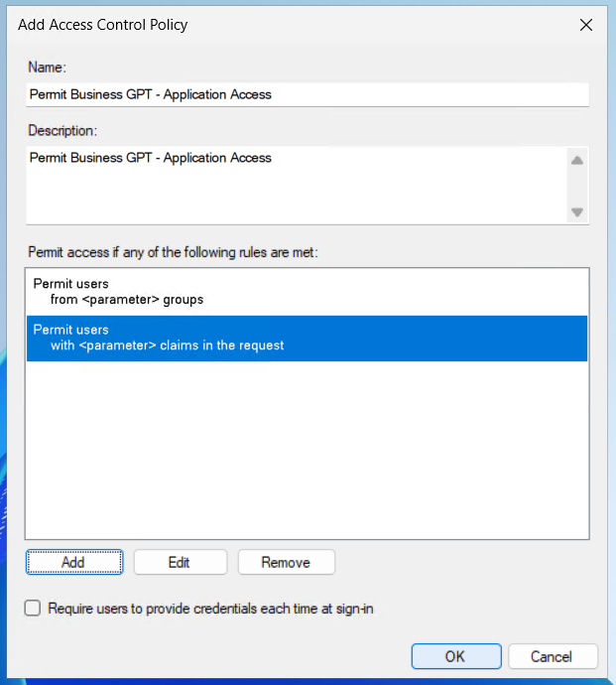Select the 'Permit users from <parameter> groups' rule
Screen dimensions: 616x685
point(307,292)
